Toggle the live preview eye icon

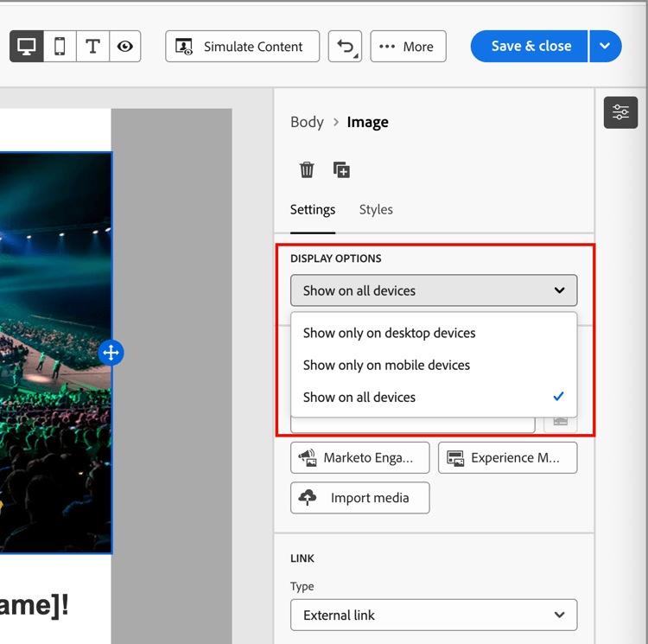click(125, 47)
